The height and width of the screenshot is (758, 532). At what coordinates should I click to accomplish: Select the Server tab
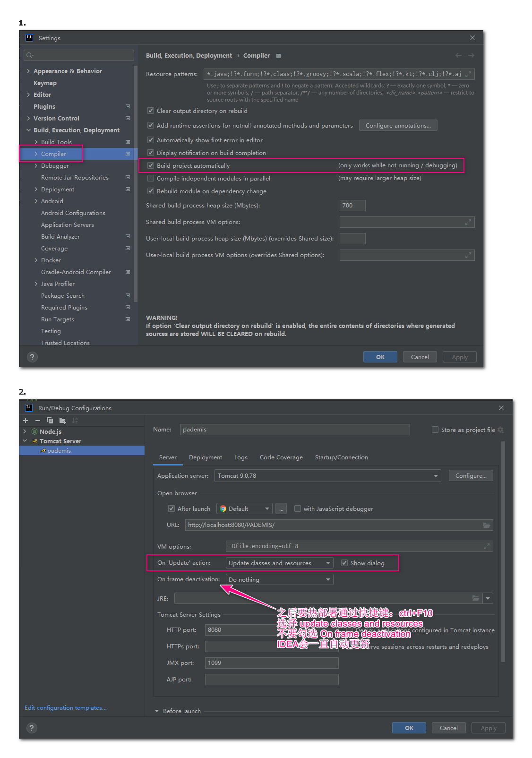(168, 457)
